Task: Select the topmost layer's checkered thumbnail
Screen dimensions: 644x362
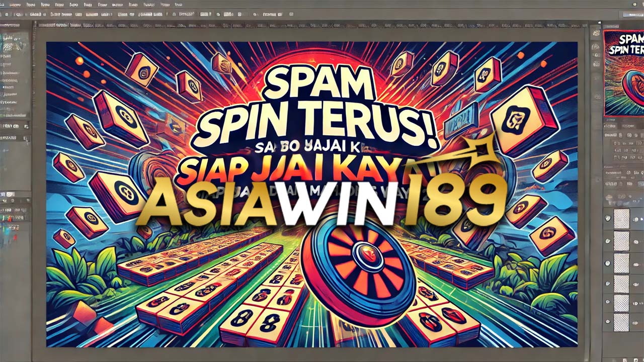Action: click(x=622, y=219)
